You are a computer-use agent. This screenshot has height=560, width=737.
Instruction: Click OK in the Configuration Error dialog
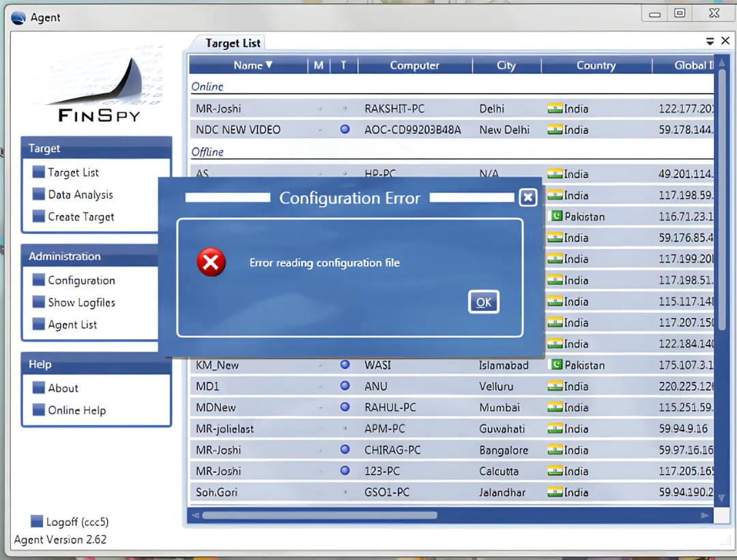483,302
